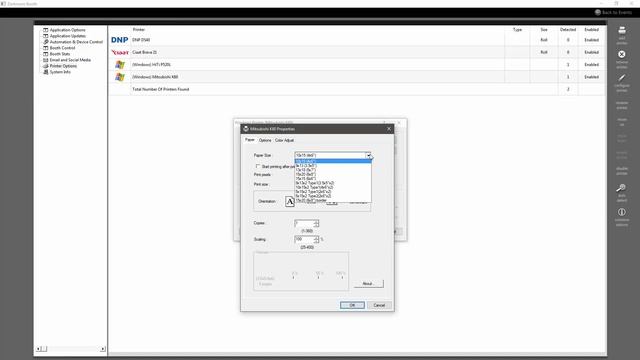The image size is (640, 360).
Task: Open Booth Control in the settings tree
Action: [x=62, y=48]
